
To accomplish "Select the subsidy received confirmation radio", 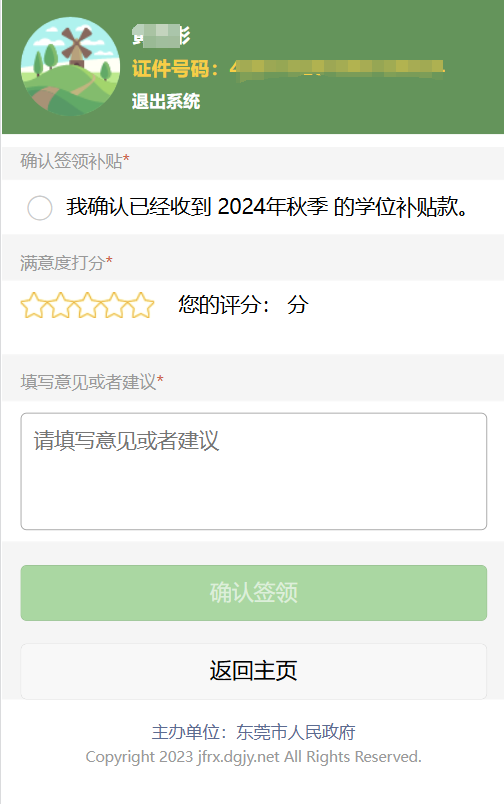I will pos(40,208).
